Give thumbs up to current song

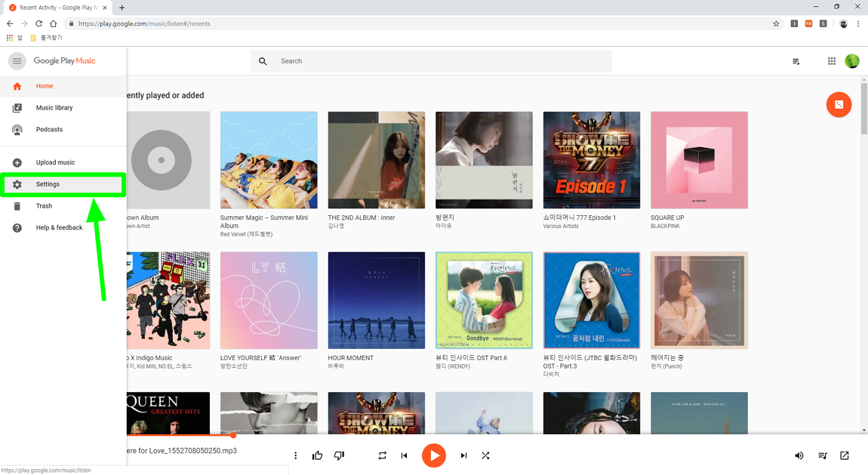pos(317,455)
